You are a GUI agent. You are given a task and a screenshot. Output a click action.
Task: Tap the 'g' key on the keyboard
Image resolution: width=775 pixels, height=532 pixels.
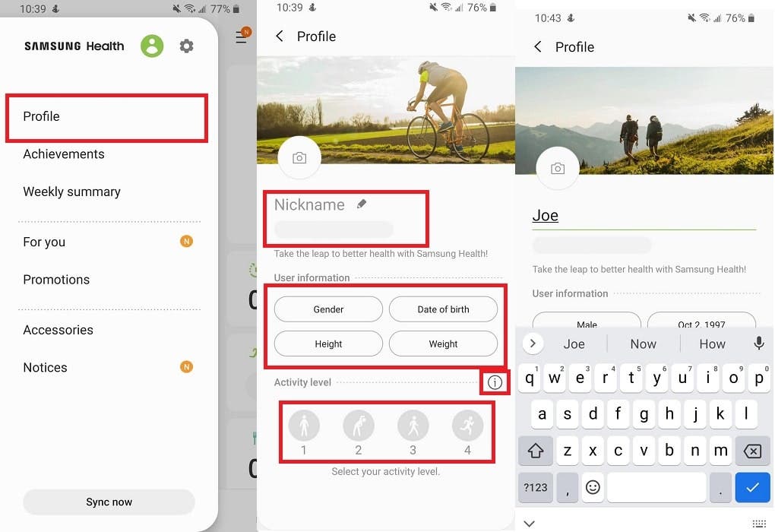coord(644,414)
